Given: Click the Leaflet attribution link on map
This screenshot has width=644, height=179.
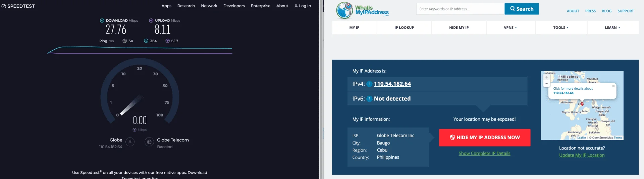Looking at the screenshot, I should [582, 138].
